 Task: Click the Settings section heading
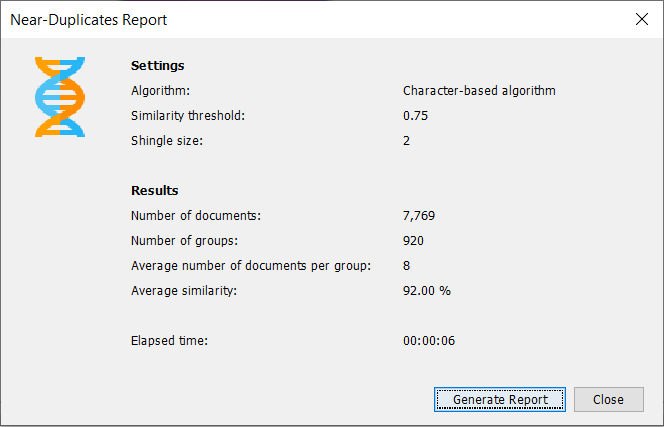pos(157,66)
